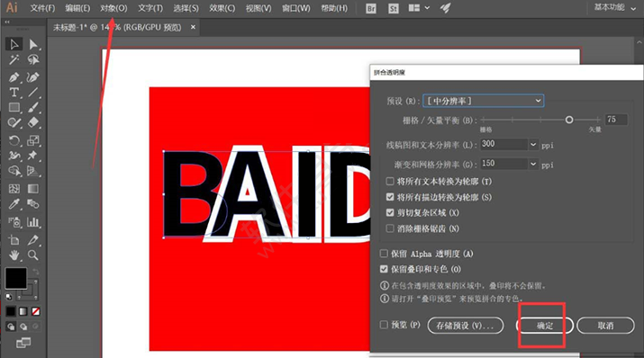Uncheck convert all strokes to outlines (S)
This screenshot has width=644, height=358.
(390, 197)
